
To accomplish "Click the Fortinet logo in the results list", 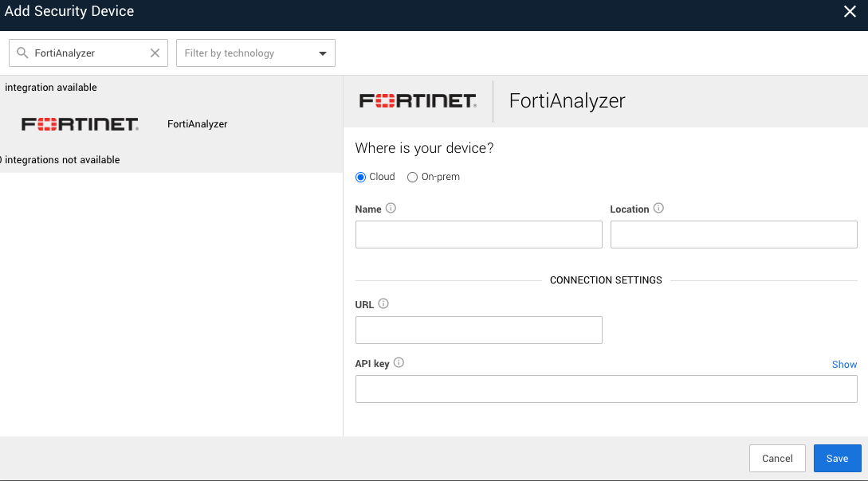I will (80, 124).
